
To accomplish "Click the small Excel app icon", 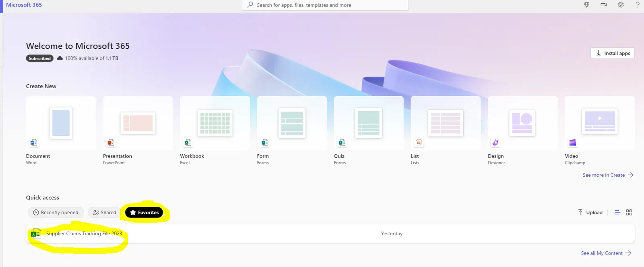I will pos(188,143).
